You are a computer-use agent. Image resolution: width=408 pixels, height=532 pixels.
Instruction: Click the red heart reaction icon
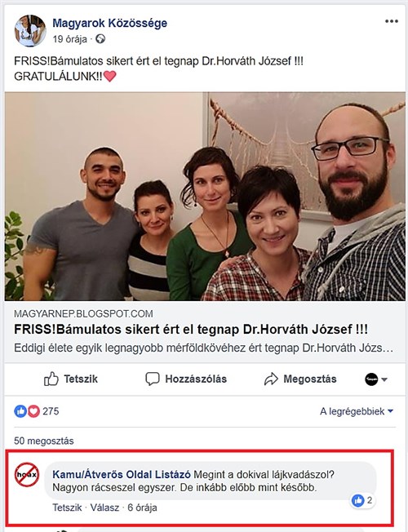click(x=33, y=411)
